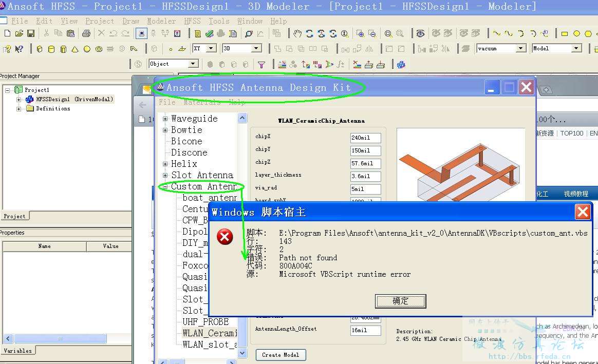Screen dimensions: 598x364
Task: Click the blue cubes icon on the third toolbar row
Action: tap(401, 64)
